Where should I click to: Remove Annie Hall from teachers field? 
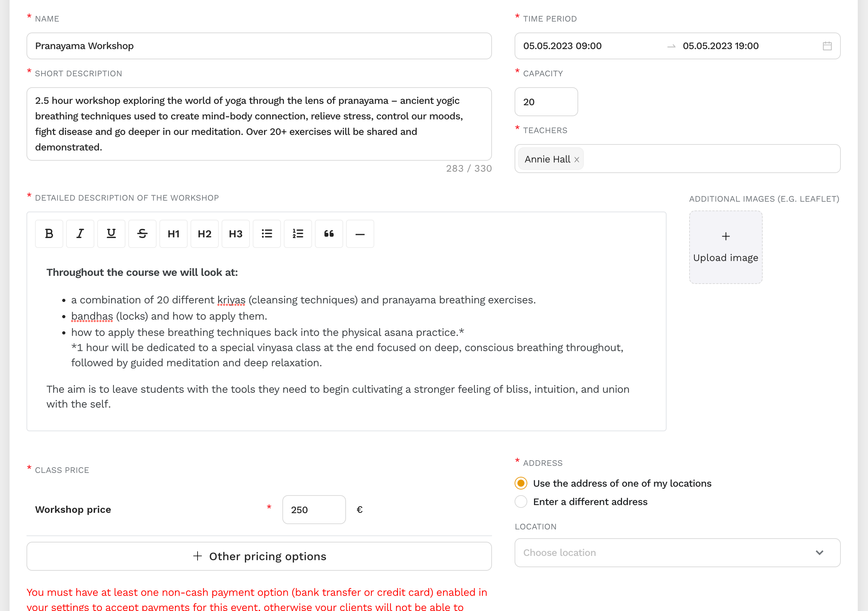point(577,159)
